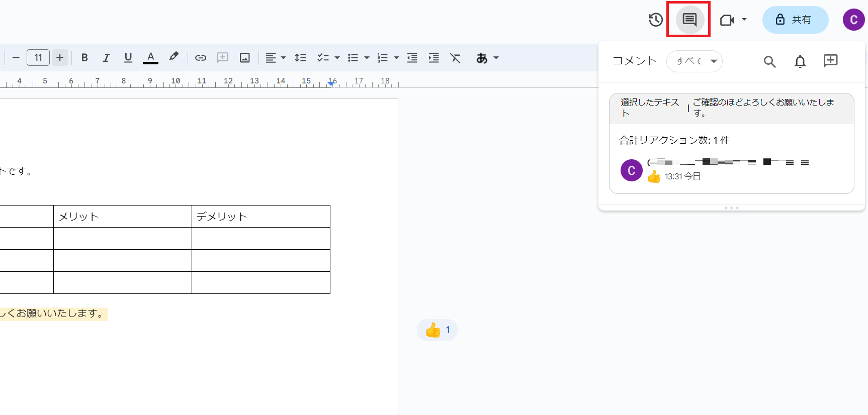The image size is (868, 415).
Task: Insert an image from toolbar
Action: coord(245,58)
